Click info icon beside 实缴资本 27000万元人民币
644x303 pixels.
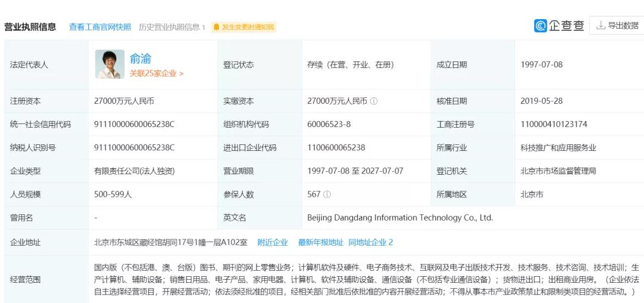pyautogui.click(x=373, y=101)
